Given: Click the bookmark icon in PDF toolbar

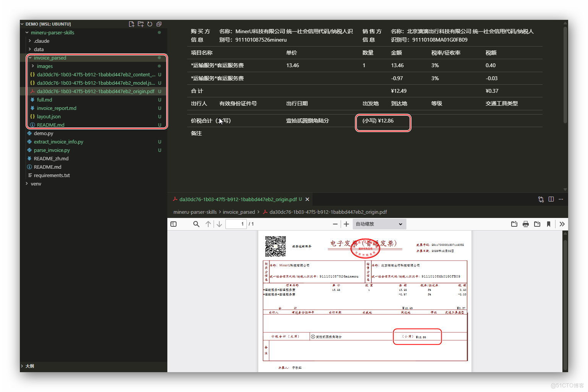Looking at the screenshot, I should [549, 224].
